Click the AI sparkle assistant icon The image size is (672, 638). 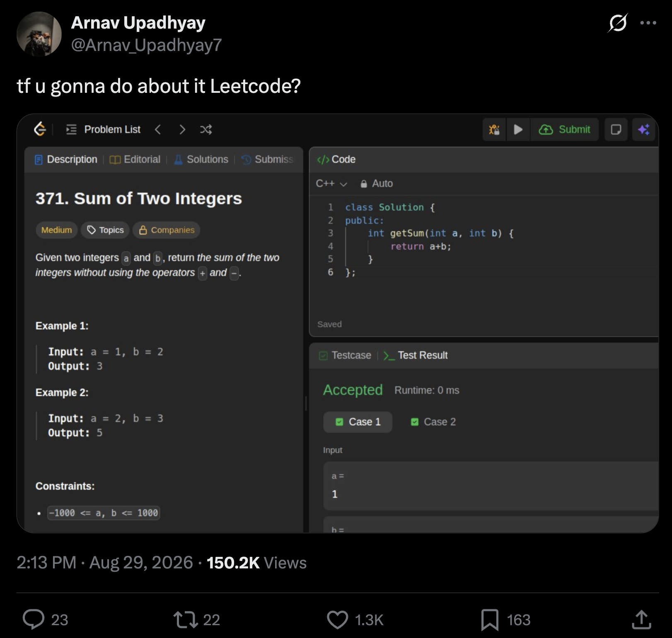644,130
